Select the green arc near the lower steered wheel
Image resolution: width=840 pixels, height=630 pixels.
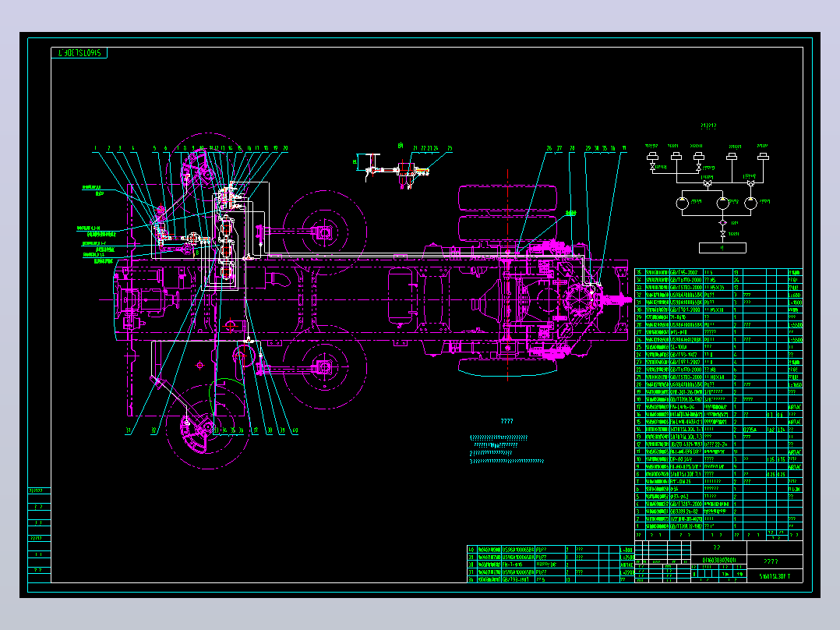[x=226, y=395]
